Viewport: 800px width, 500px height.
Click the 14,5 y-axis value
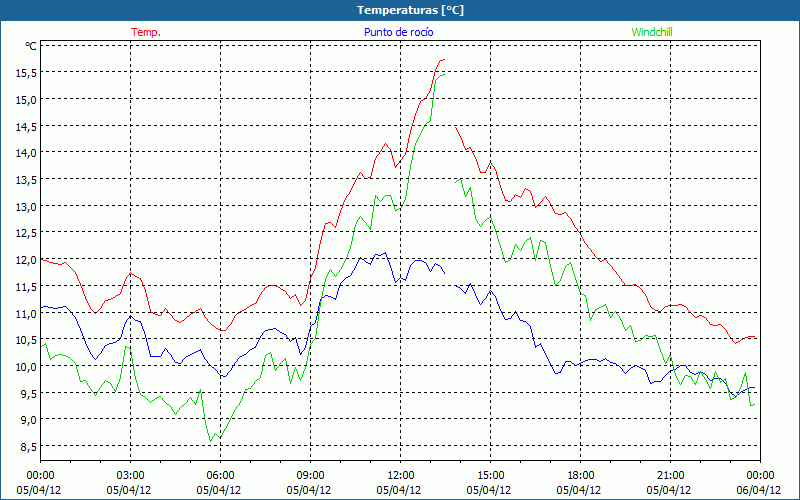click(26, 127)
